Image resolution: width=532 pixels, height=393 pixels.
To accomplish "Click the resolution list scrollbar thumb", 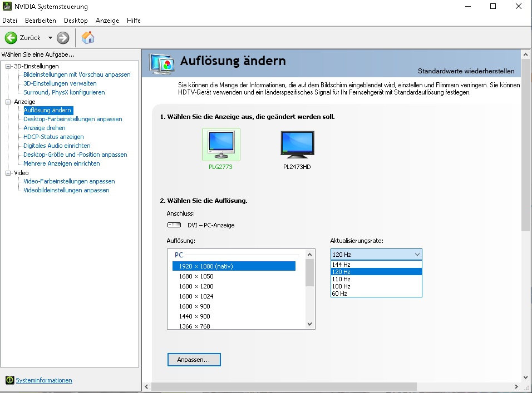I will (x=309, y=273).
